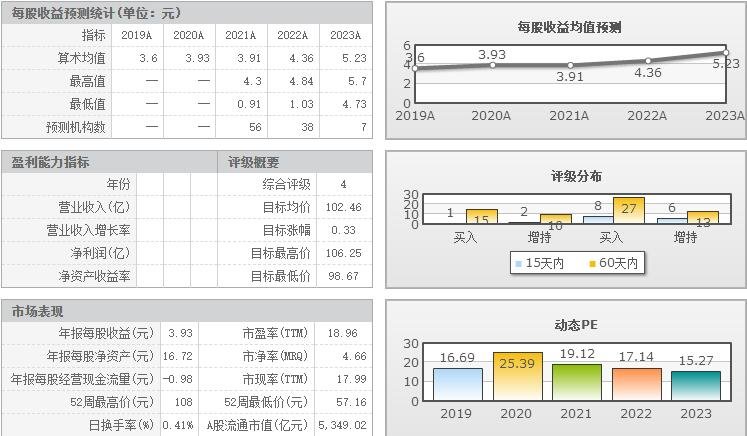Click the 目标最低价 value 98.67
The height and width of the screenshot is (436, 747).
[x=343, y=276]
